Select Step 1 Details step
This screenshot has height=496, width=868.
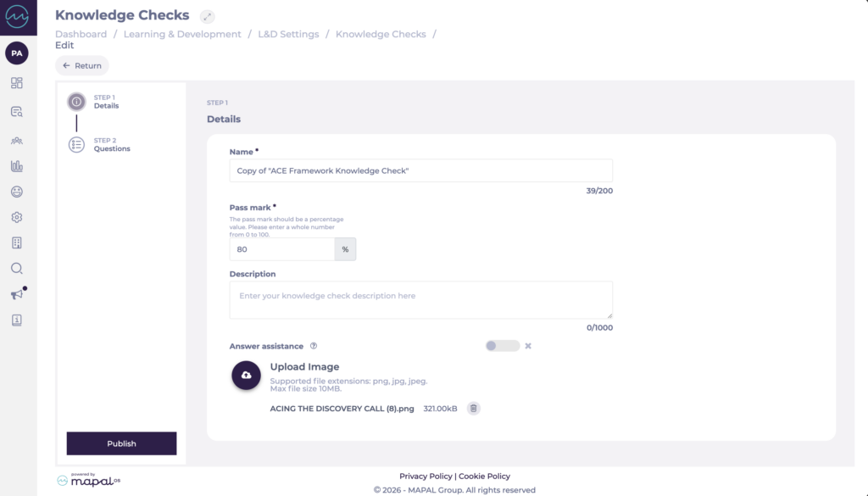pyautogui.click(x=106, y=102)
